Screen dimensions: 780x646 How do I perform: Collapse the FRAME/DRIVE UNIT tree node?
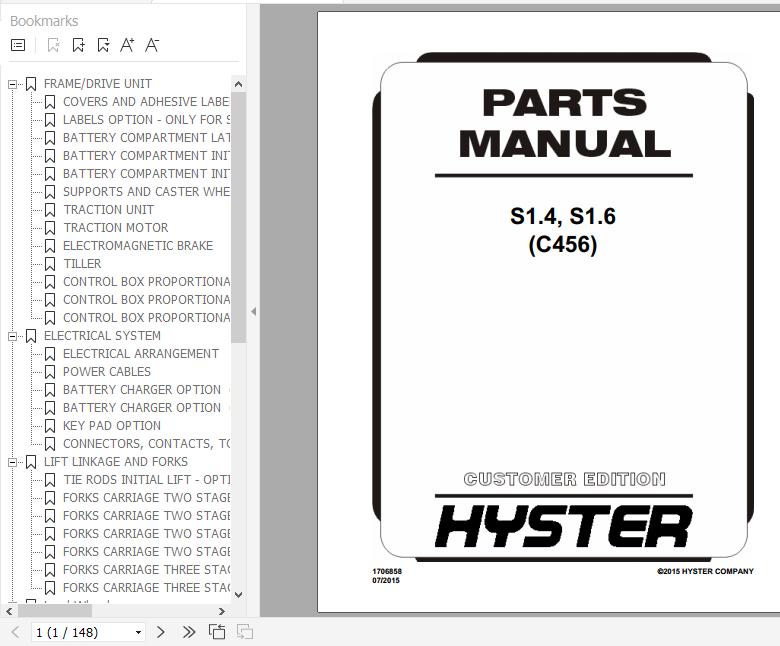pyautogui.click(x=12, y=85)
